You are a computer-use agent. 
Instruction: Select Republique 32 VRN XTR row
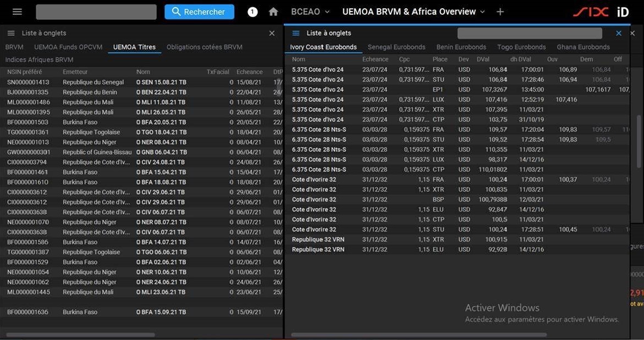(x=458, y=239)
